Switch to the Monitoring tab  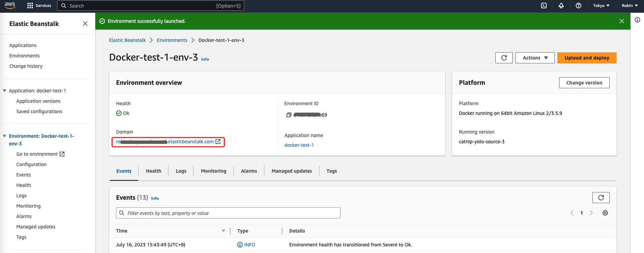click(213, 171)
